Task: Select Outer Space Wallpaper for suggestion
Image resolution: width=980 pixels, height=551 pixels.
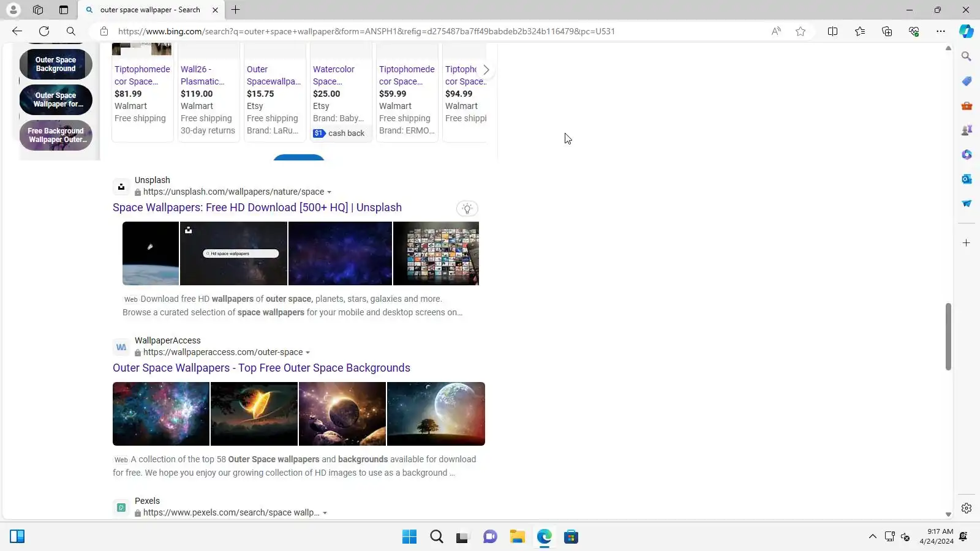Action: point(56,100)
